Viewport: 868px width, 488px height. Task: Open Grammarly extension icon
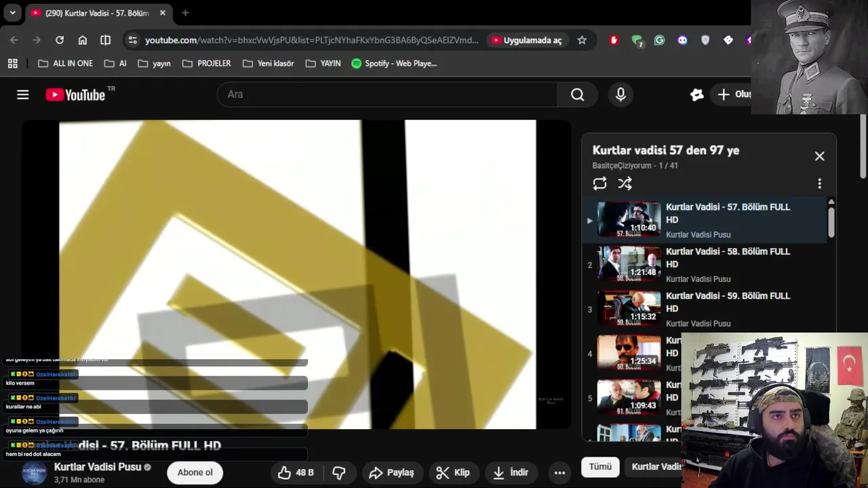659,40
